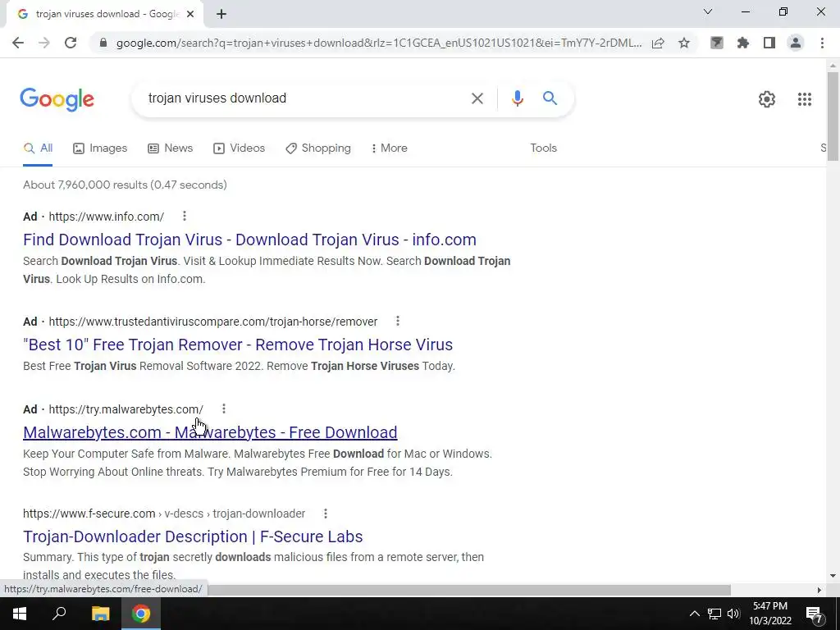Click the Chrome taskbar icon
Screen dimensions: 840x630
[x=141, y=614]
